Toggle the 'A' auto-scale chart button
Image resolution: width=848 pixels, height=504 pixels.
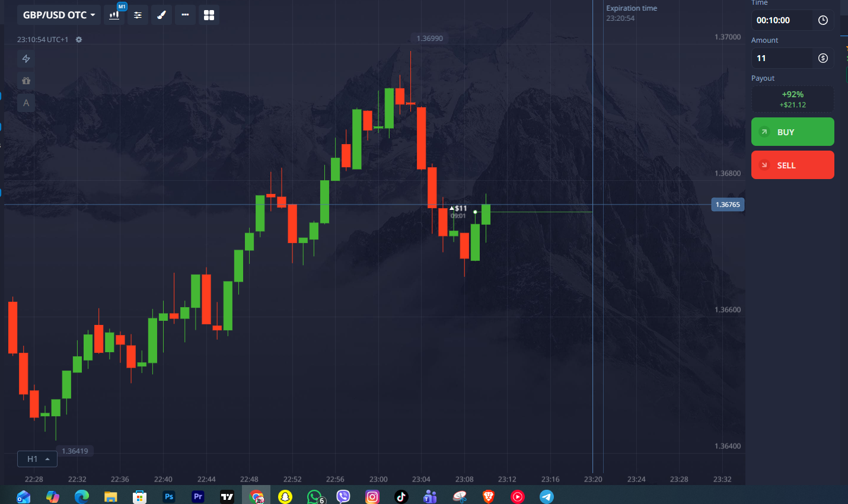click(x=26, y=103)
